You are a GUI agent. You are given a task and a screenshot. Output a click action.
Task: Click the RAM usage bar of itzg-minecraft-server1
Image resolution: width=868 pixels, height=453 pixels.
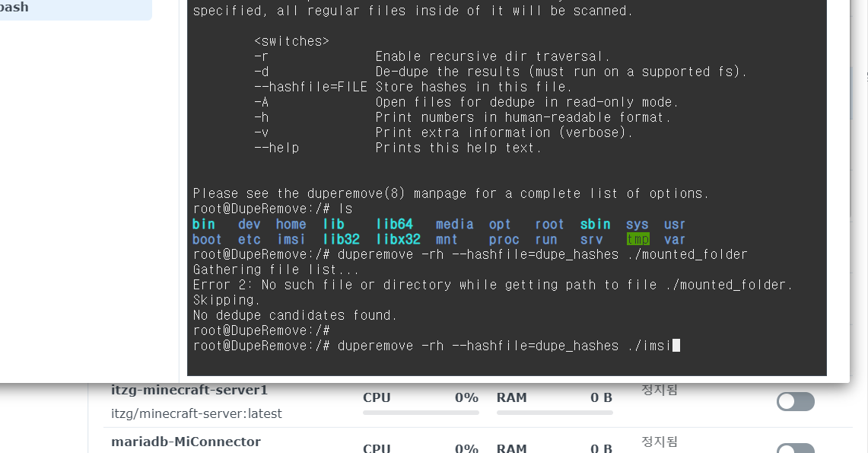555,413
